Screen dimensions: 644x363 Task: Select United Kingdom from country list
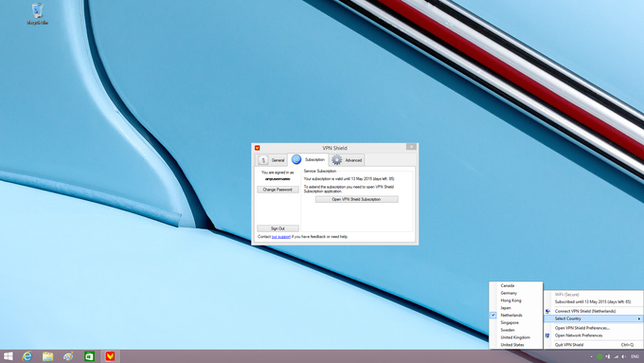516,337
